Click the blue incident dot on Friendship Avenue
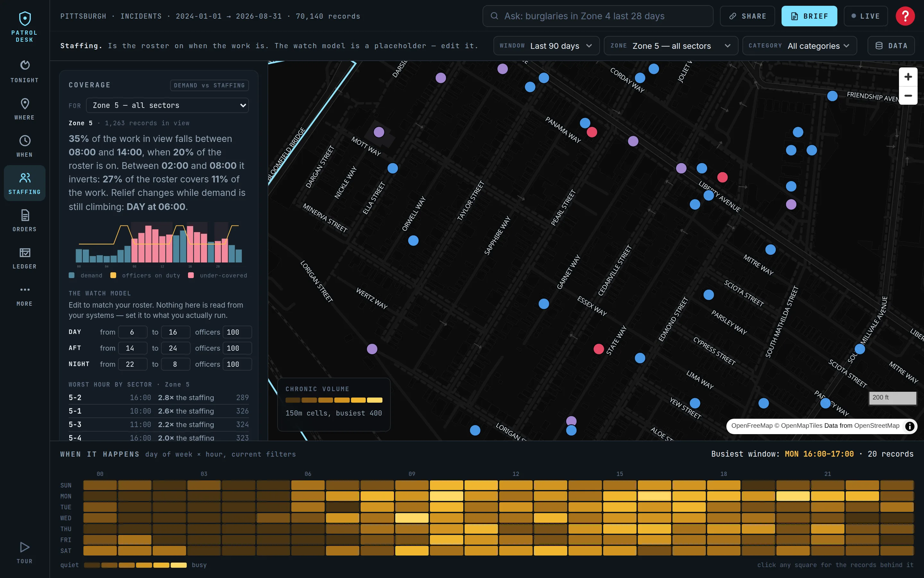The image size is (924, 578). [832, 96]
